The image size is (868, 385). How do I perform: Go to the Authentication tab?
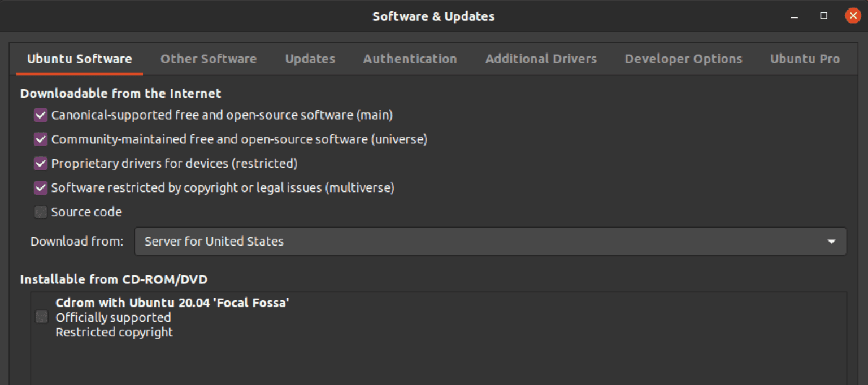click(x=410, y=59)
